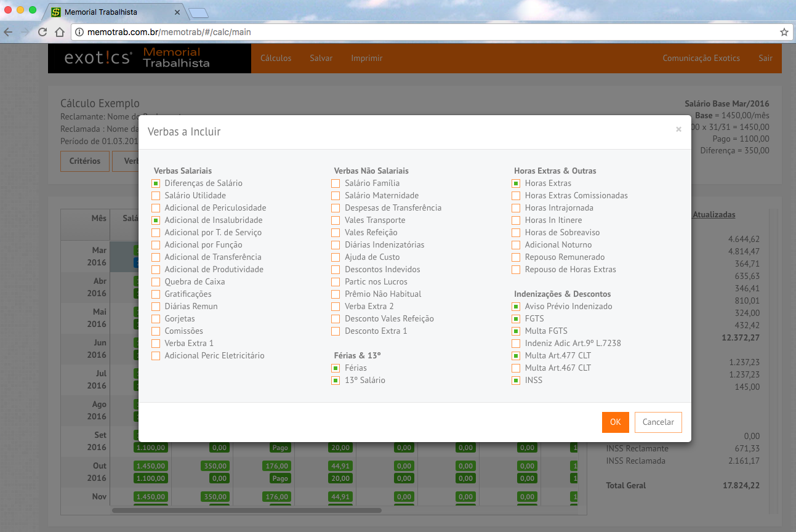
Task: Click the browser home icon
Action: 60,32
